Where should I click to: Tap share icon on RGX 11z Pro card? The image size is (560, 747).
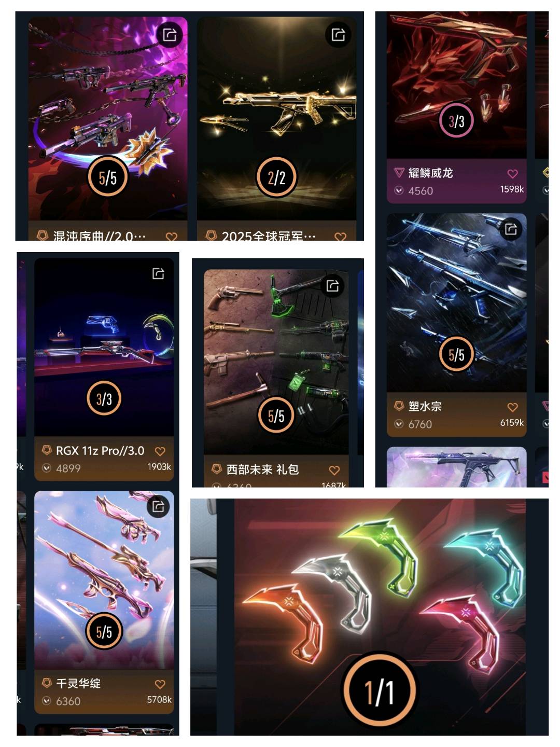coord(158,273)
